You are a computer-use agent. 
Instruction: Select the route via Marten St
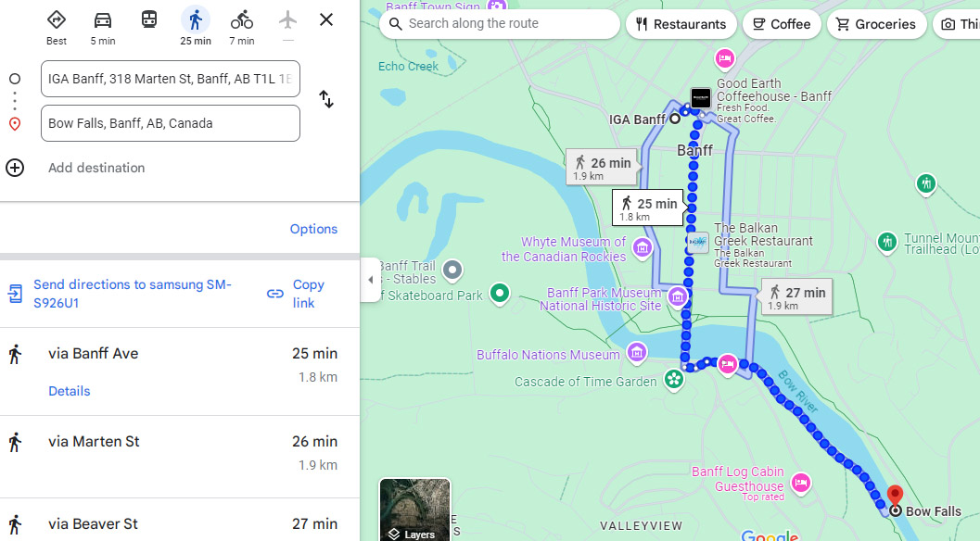pos(180,457)
